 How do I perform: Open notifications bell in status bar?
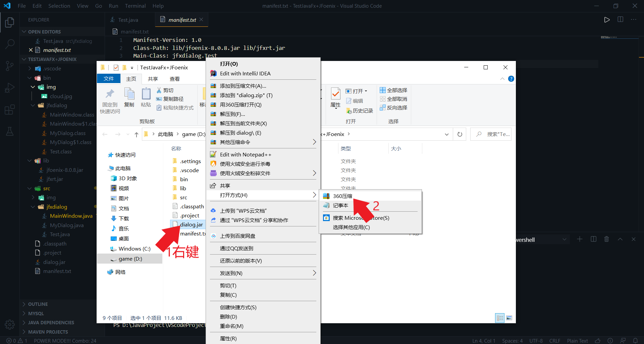coord(635,341)
